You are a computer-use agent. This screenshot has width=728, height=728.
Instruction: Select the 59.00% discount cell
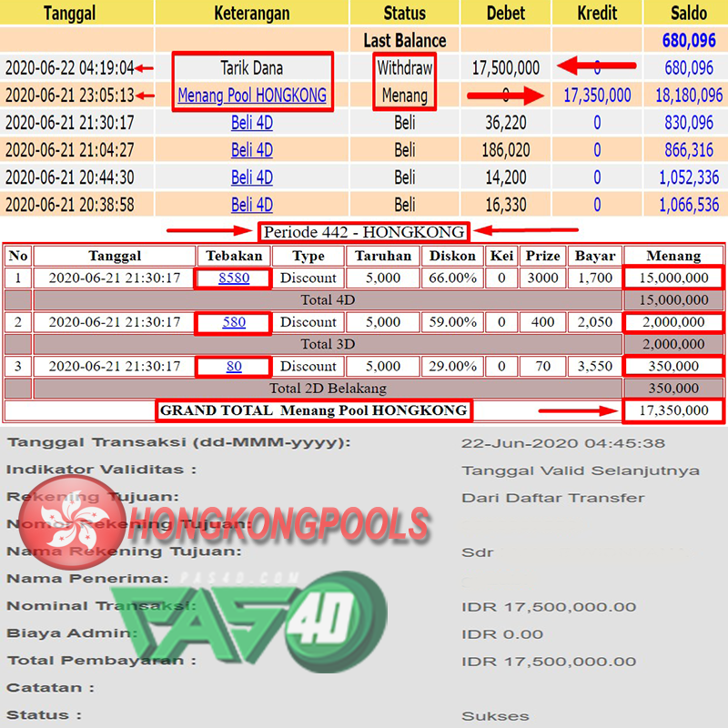(x=452, y=322)
